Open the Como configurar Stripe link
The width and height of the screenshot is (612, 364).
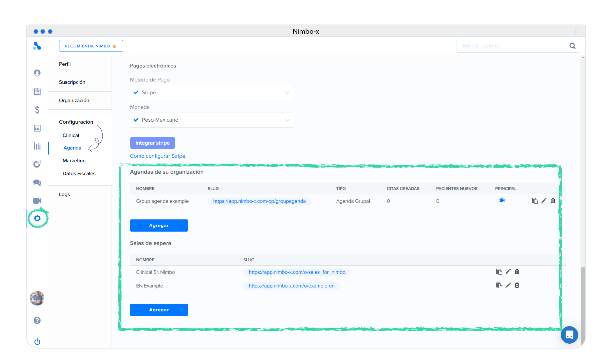pos(158,156)
